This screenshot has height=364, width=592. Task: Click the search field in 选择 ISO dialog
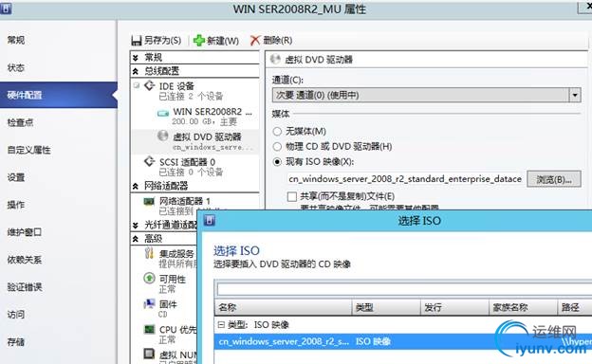pos(404,289)
